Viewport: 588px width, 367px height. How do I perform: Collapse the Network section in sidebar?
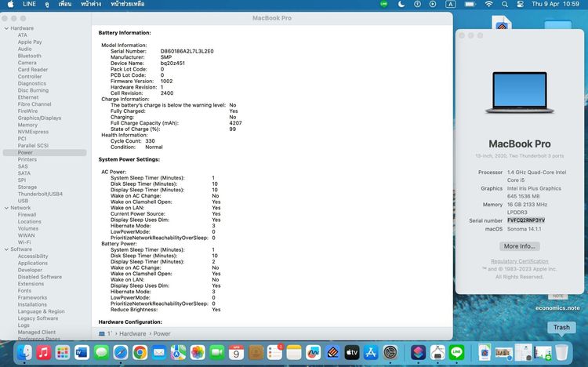pyautogui.click(x=6, y=208)
